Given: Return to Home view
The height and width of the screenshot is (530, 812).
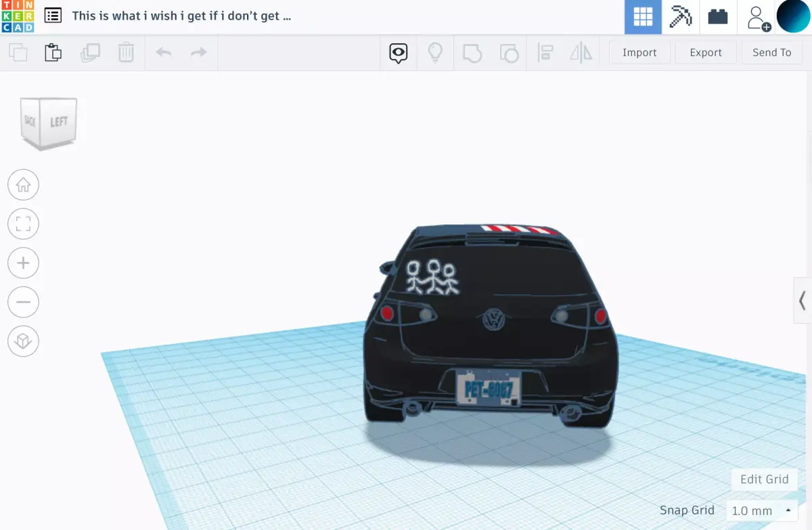Looking at the screenshot, I should point(23,185).
